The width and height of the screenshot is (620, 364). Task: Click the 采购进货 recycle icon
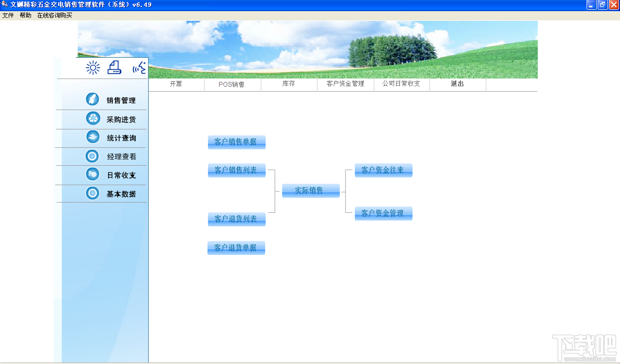93,118
